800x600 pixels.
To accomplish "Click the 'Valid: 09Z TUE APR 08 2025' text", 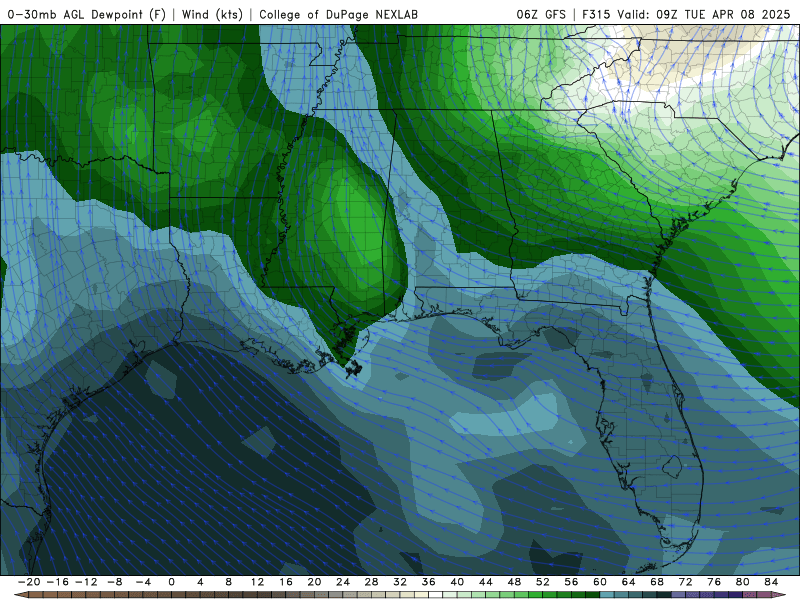I will (704, 14).
